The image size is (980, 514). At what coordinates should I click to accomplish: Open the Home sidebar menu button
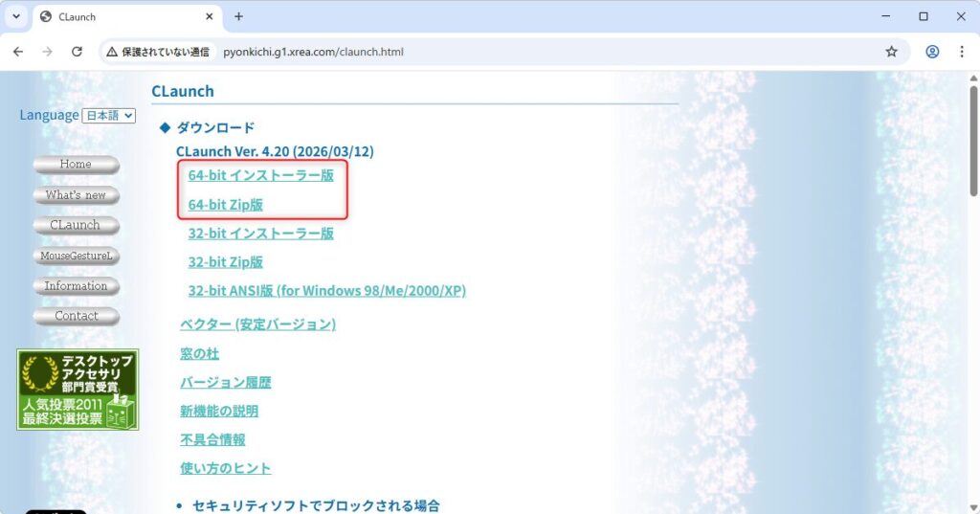point(76,165)
